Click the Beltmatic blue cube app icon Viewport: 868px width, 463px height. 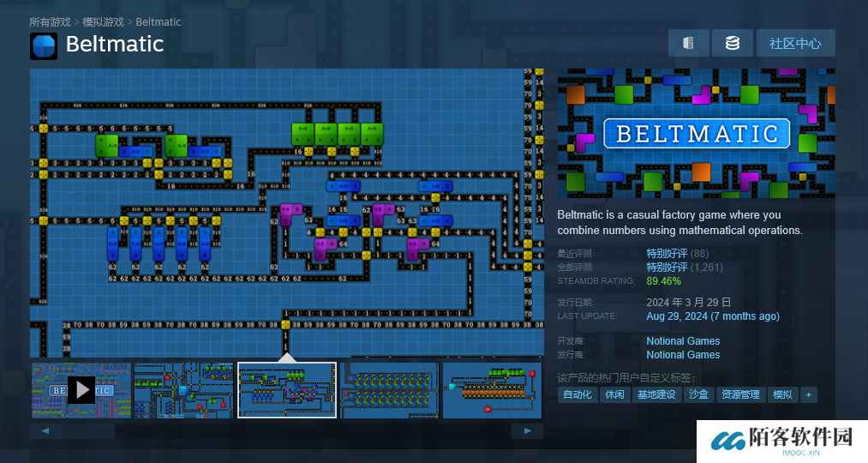(44, 46)
